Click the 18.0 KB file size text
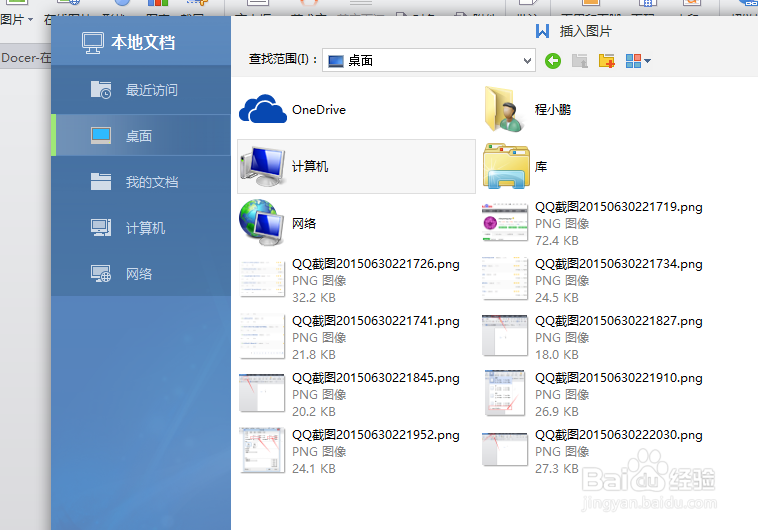 tap(556, 354)
